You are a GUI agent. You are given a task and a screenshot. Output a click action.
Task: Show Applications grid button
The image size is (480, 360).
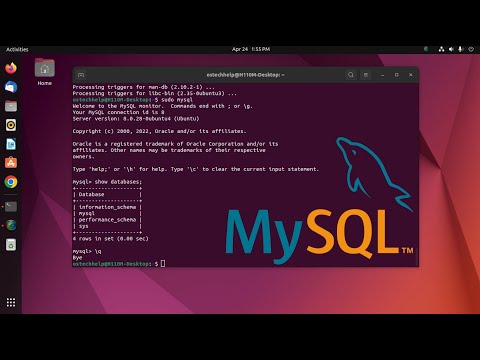point(11,302)
